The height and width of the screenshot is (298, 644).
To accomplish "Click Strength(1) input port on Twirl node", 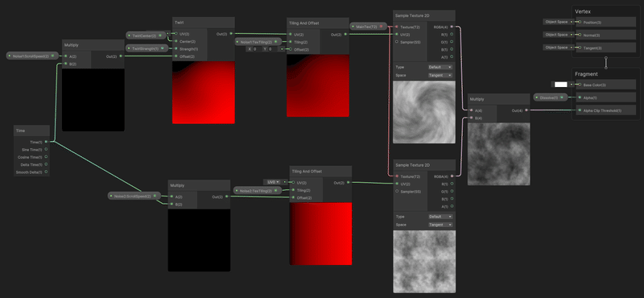I will click(x=175, y=48).
